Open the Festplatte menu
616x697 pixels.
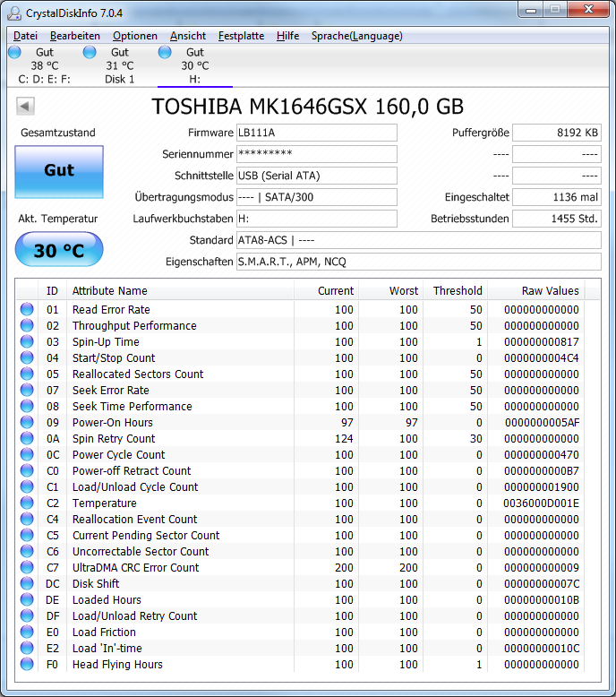(241, 36)
